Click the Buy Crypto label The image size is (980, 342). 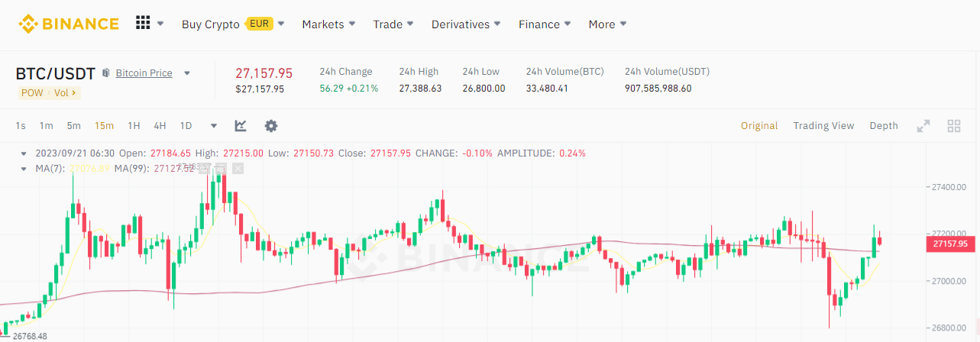pyautogui.click(x=211, y=24)
